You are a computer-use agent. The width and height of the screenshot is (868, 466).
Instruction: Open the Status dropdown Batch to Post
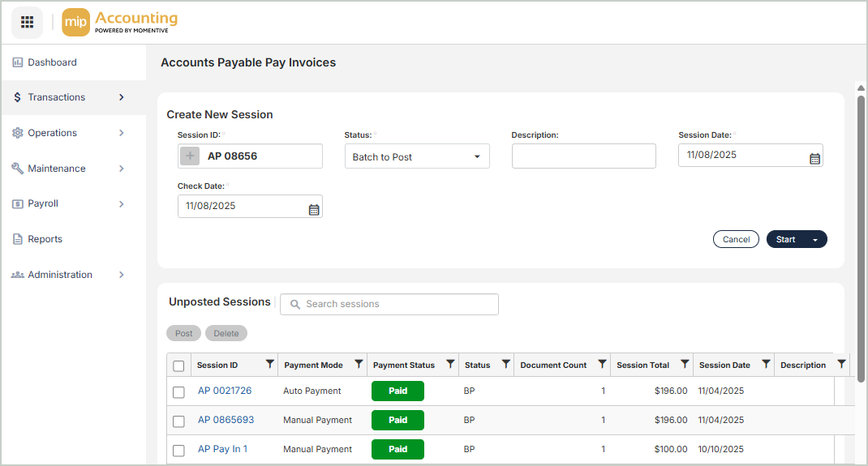[x=416, y=156]
